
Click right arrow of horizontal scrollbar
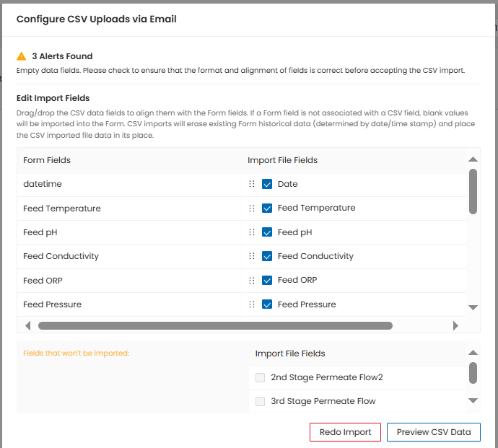pos(455,325)
